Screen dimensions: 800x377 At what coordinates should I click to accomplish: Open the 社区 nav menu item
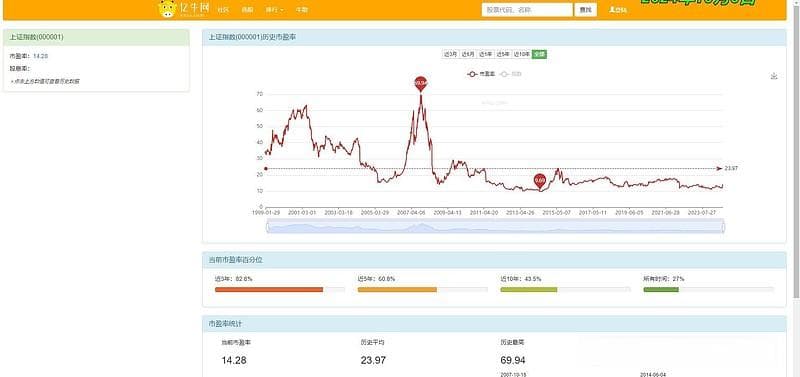click(222, 10)
